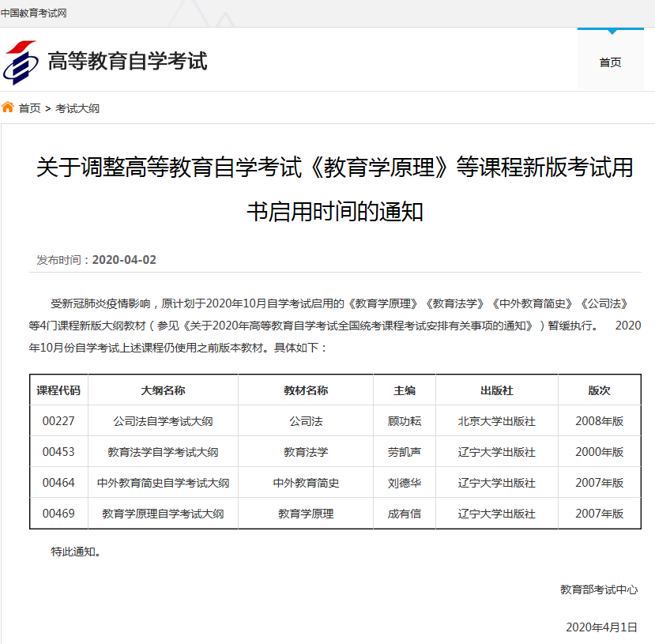Click the 2020年4月1日 signature date
655x644 pixels.
click(x=601, y=627)
